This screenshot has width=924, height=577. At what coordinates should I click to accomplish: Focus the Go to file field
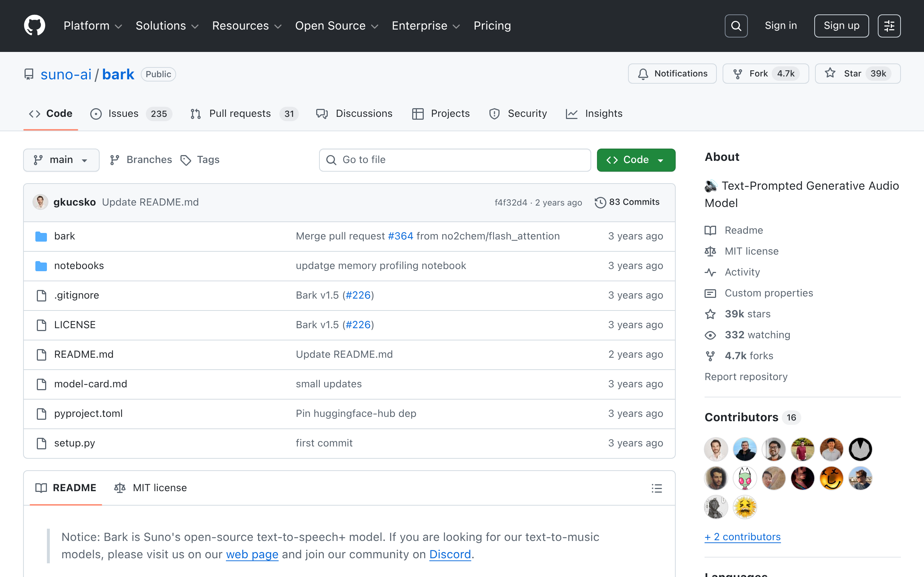[x=454, y=160]
